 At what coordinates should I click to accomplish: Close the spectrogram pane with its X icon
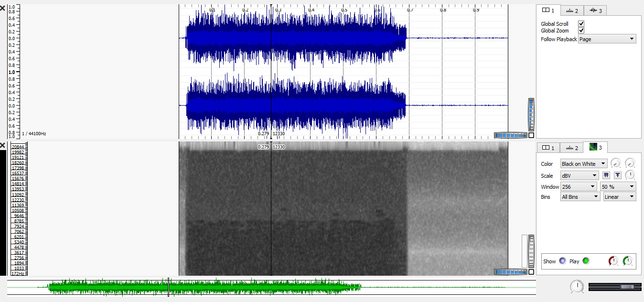click(x=3, y=145)
